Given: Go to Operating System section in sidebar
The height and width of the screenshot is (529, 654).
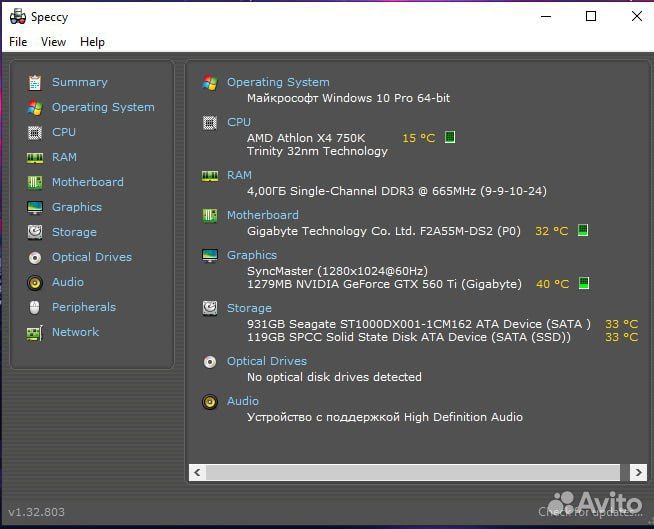Looking at the screenshot, I should click(x=103, y=107).
